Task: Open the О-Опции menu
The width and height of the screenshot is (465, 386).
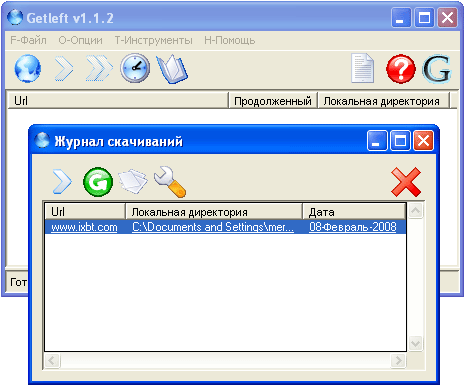Action: click(81, 40)
